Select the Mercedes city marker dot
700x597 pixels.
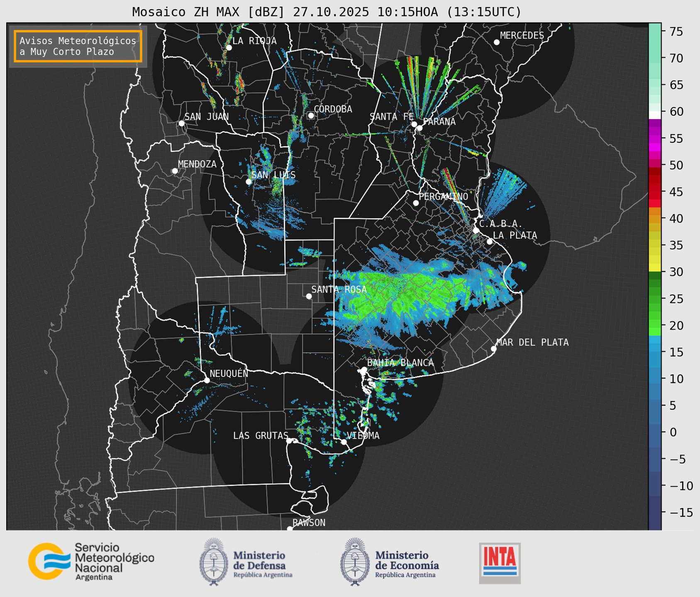point(496,42)
